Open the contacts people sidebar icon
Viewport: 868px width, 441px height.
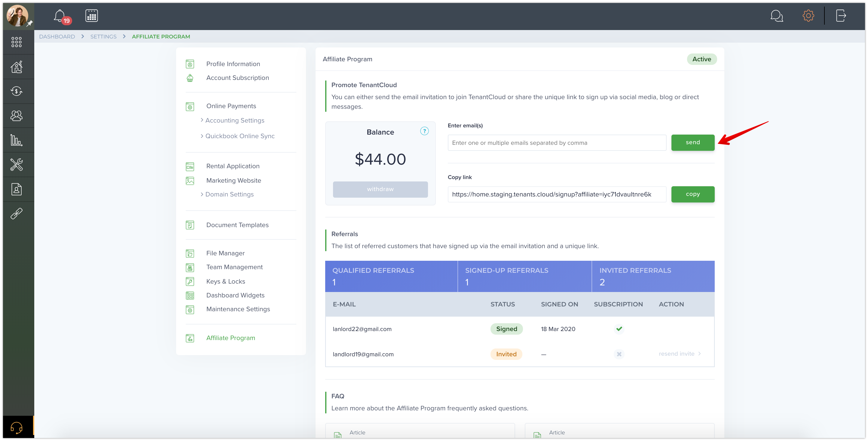17,116
